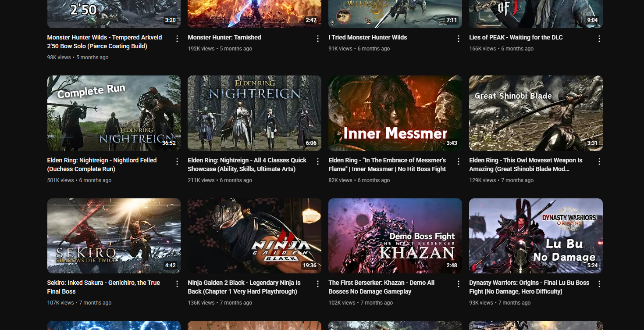Click '129K views • 7 months ago' text
644x330 pixels.
click(502, 180)
